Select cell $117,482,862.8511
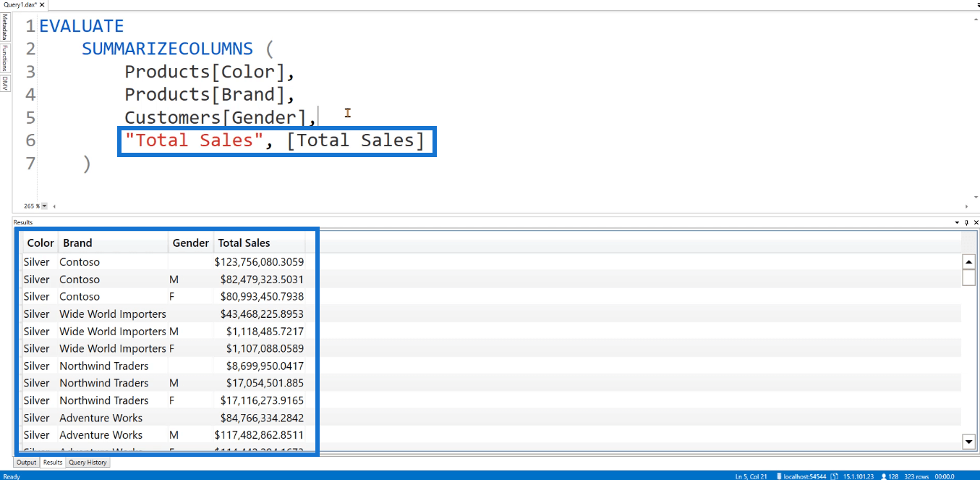This screenshot has height=480, width=980. click(x=259, y=435)
